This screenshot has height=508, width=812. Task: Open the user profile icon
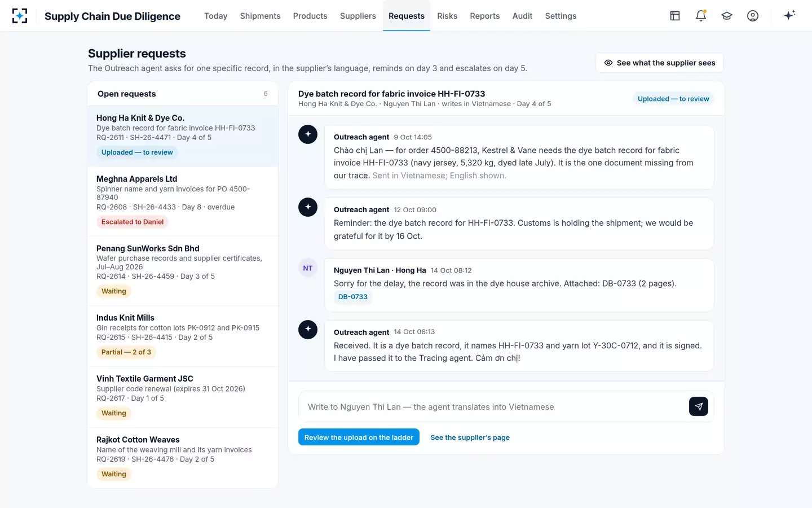tap(753, 16)
